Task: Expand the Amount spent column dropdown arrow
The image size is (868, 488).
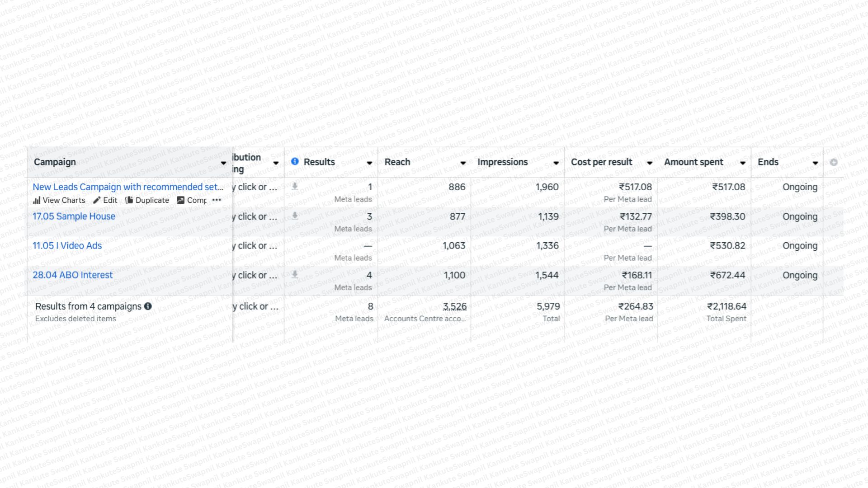Action: 743,163
